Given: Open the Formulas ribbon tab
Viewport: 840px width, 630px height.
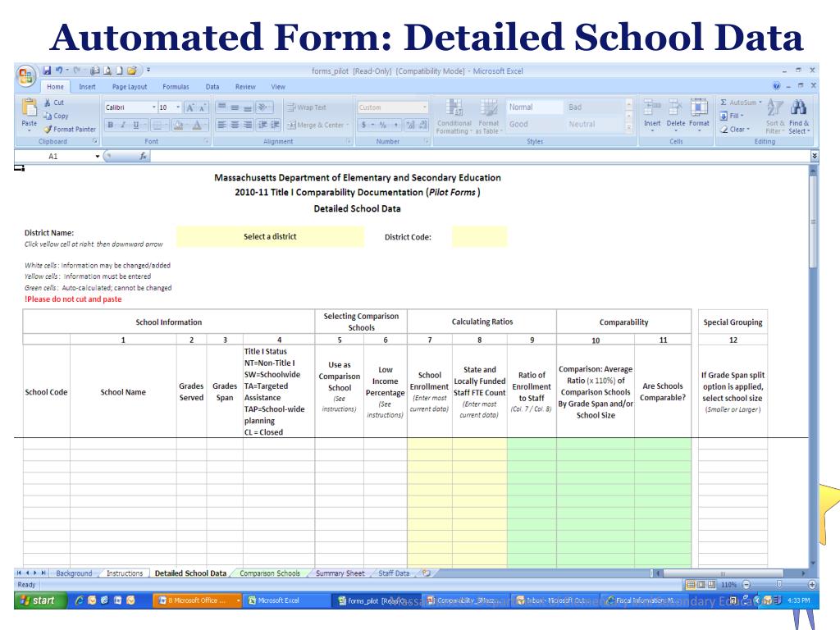Looking at the screenshot, I should (x=176, y=87).
